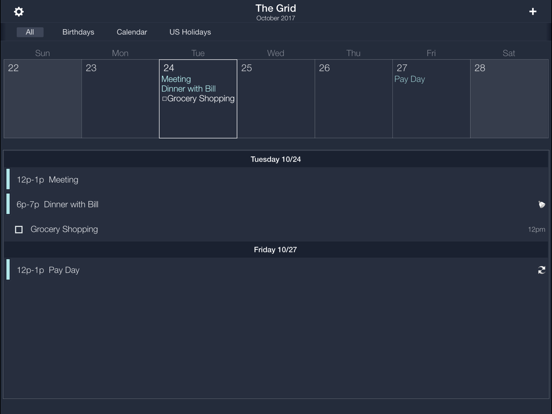Open the 6p-7p Dinner with Bill row
552x414 pixels.
coord(276,204)
